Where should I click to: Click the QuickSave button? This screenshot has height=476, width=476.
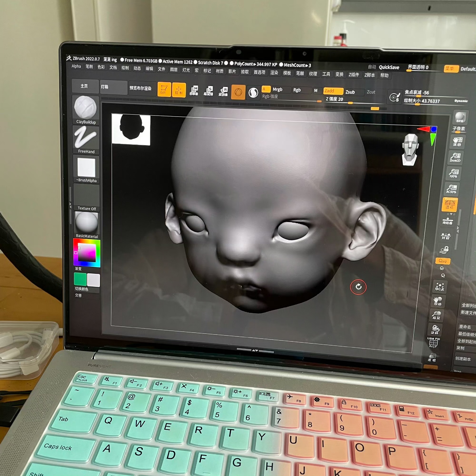coord(389,67)
